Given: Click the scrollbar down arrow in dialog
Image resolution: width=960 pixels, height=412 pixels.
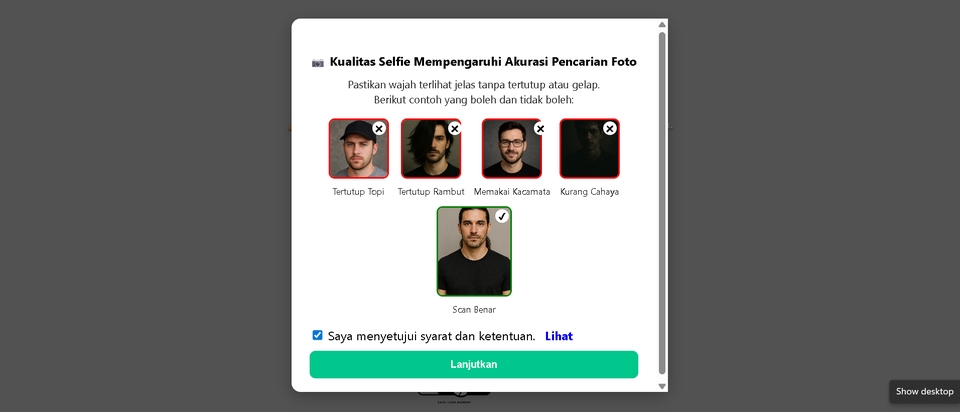Looking at the screenshot, I should point(662,386).
